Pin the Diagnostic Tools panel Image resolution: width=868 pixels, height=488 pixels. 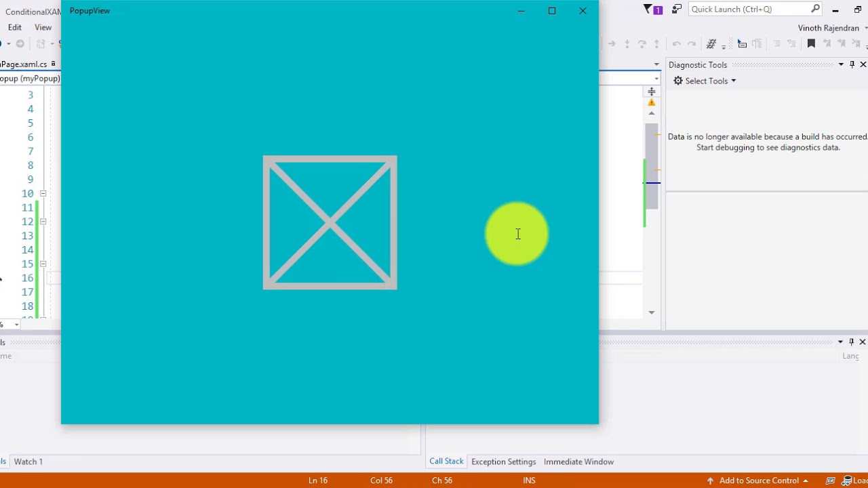(x=852, y=64)
